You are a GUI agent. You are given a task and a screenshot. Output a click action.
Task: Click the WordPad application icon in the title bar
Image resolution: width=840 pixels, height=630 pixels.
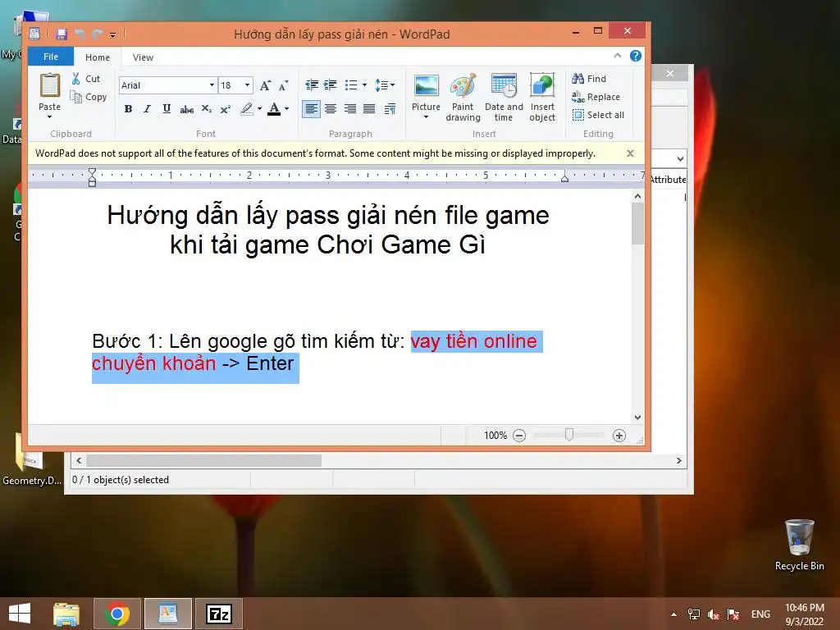[x=34, y=34]
